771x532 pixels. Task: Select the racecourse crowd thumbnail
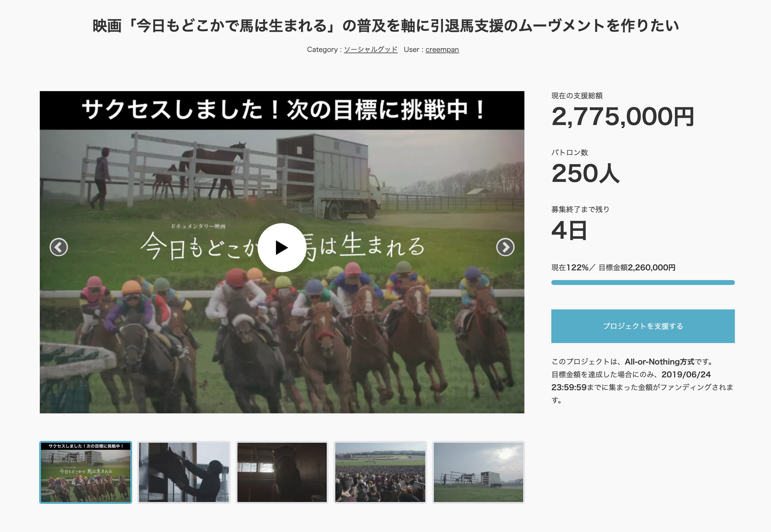380,472
